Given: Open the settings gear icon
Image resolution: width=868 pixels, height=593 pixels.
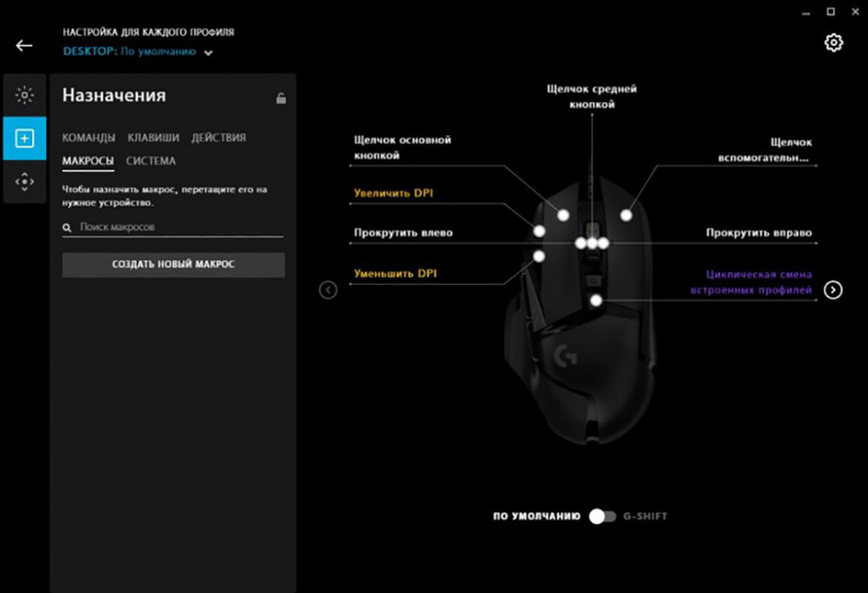Looking at the screenshot, I should [833, 42].
